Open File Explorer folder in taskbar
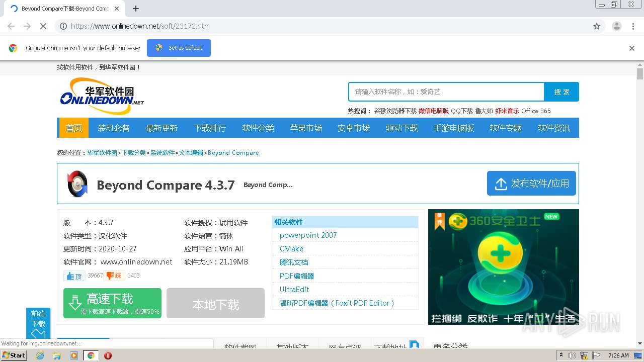The width and height of the screenshot is (644, 362). pos(57,355)
